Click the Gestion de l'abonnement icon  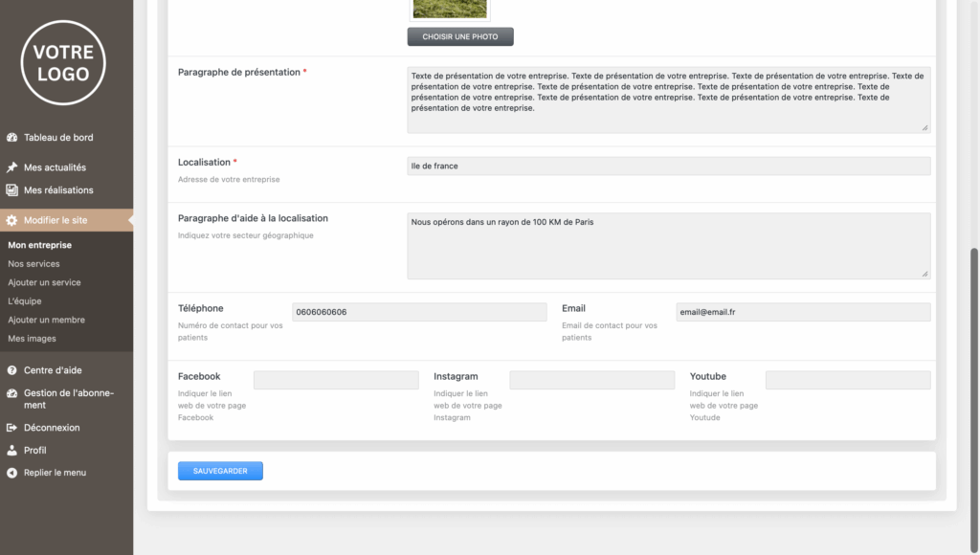coord(12,393)
